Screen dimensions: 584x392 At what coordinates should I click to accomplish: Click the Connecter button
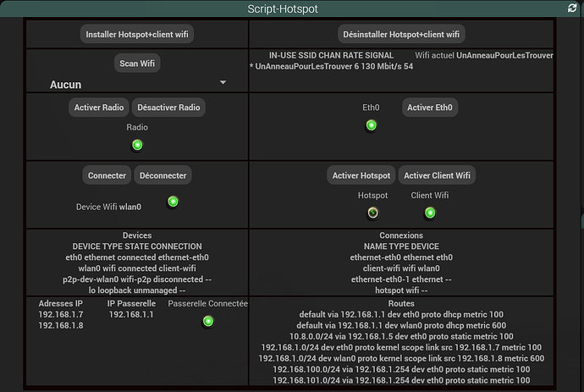pyautogui.click(x=107, y=175)
